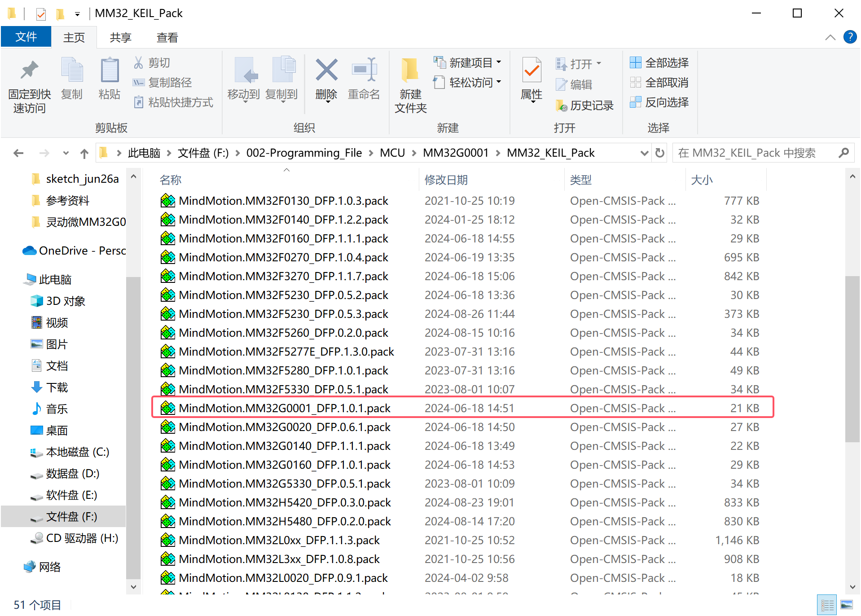Screen dimensions: 861x616
Task: Sort by Date Modified (修改日期) column header
Action: point(446,180)
